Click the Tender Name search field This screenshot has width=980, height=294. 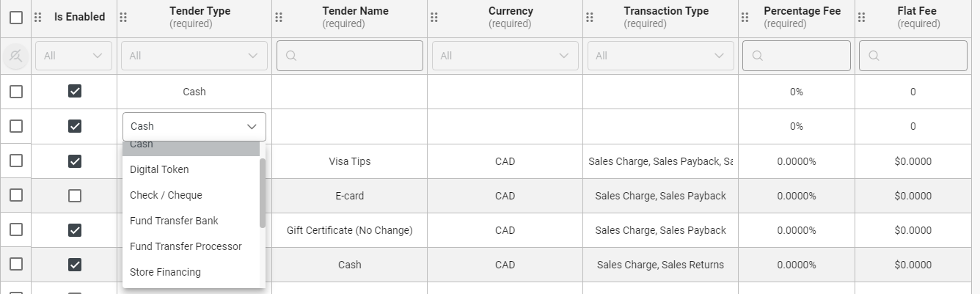350,56
